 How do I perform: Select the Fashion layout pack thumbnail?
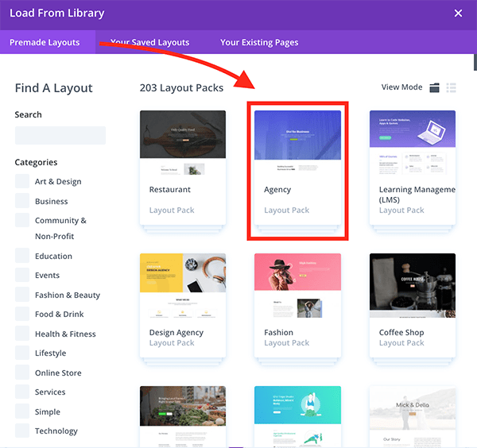coord(297,286)
